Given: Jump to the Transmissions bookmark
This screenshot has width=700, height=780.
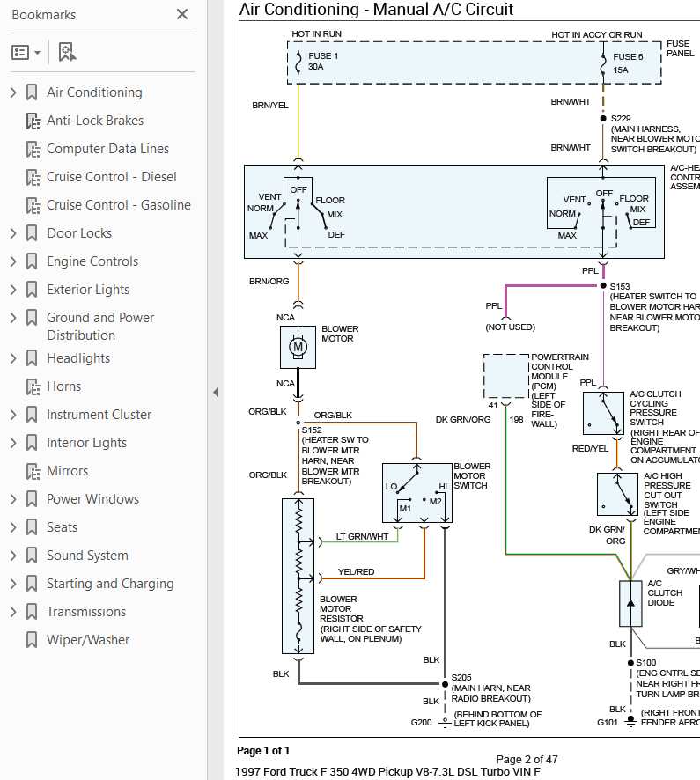Looking at the screenshot, I should click(86, 612).
